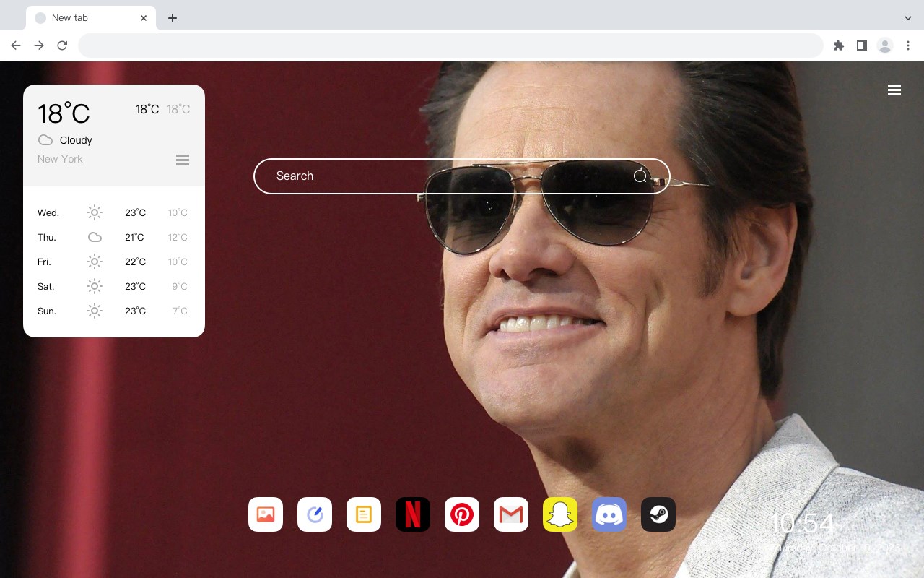Image resolution: width=924 pixels, height=578 pixels.
Task: Click the 9°C low for Saturday
Action: [180, 286]
